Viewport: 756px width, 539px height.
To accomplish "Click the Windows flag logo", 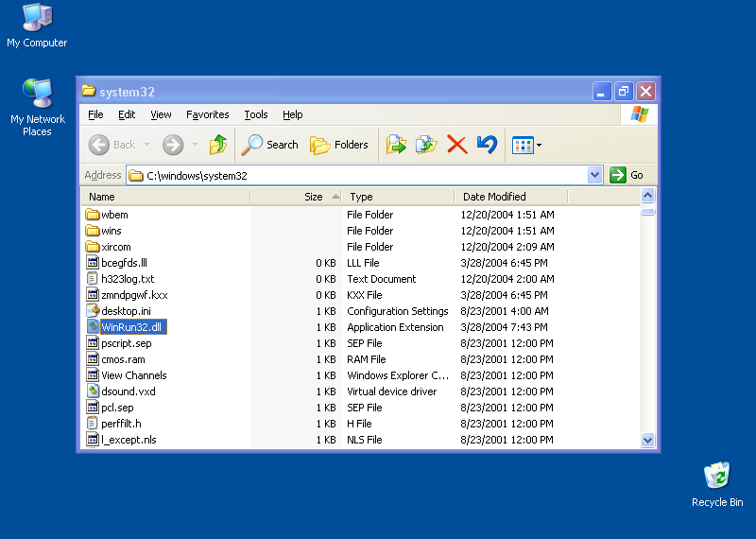I will [640, 114].
